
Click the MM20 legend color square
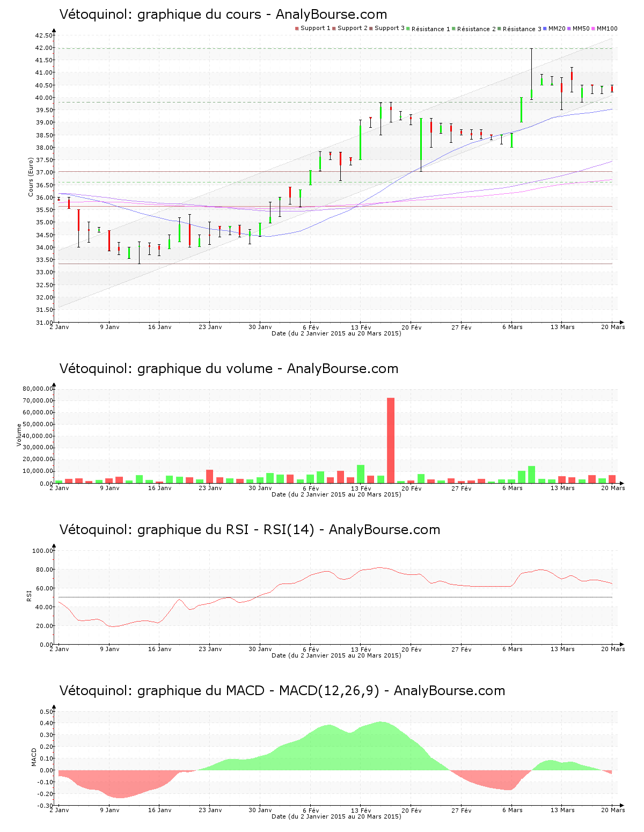coord(545,28)
